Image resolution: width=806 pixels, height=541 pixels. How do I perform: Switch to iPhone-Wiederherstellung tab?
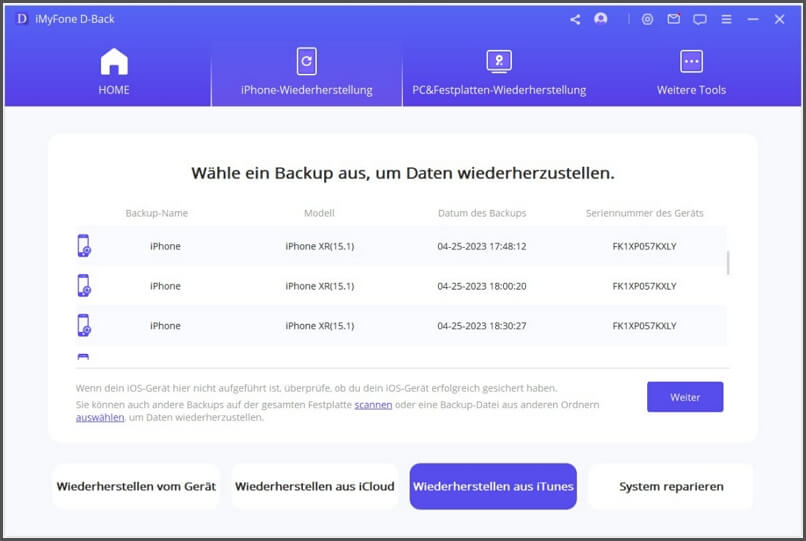307,71
